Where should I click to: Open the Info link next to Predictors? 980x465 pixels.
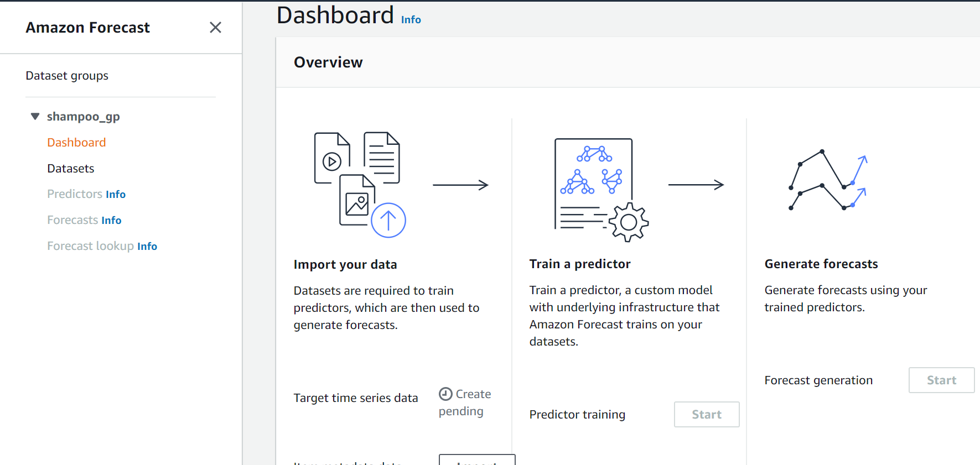116,195
